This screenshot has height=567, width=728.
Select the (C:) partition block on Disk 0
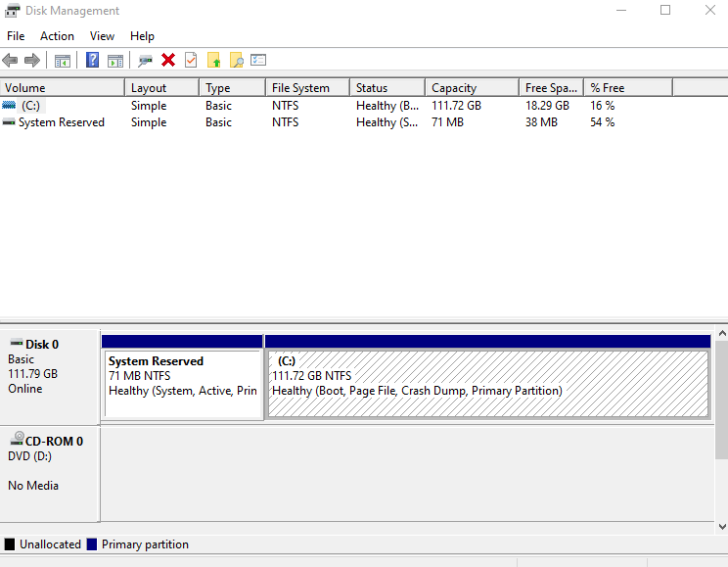point(488,377)
